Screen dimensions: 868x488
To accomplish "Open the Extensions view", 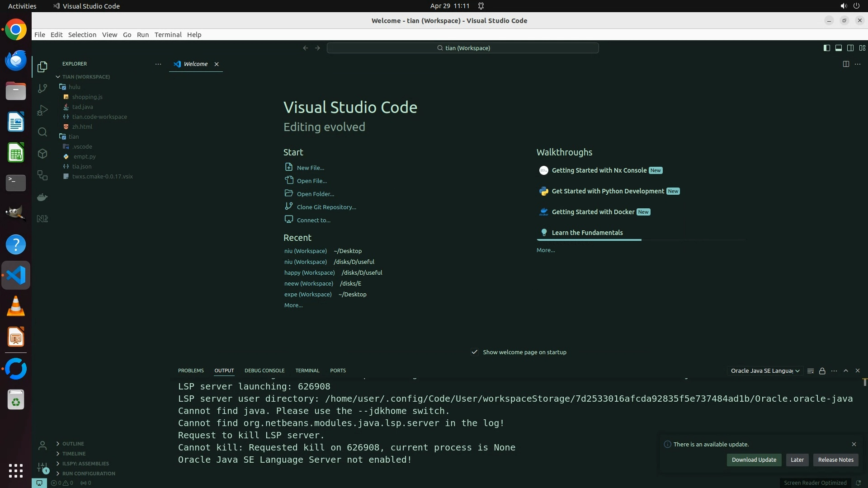I will click(42, 154).
